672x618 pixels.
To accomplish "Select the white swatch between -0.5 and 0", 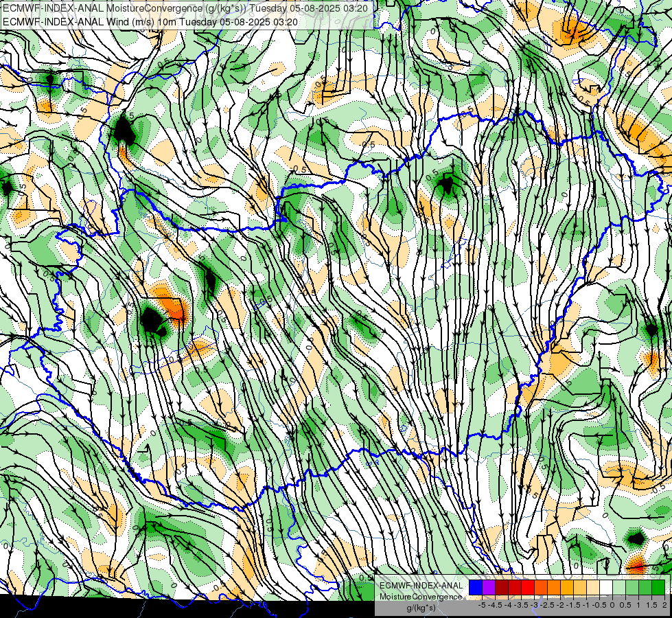I will (606, 587).
